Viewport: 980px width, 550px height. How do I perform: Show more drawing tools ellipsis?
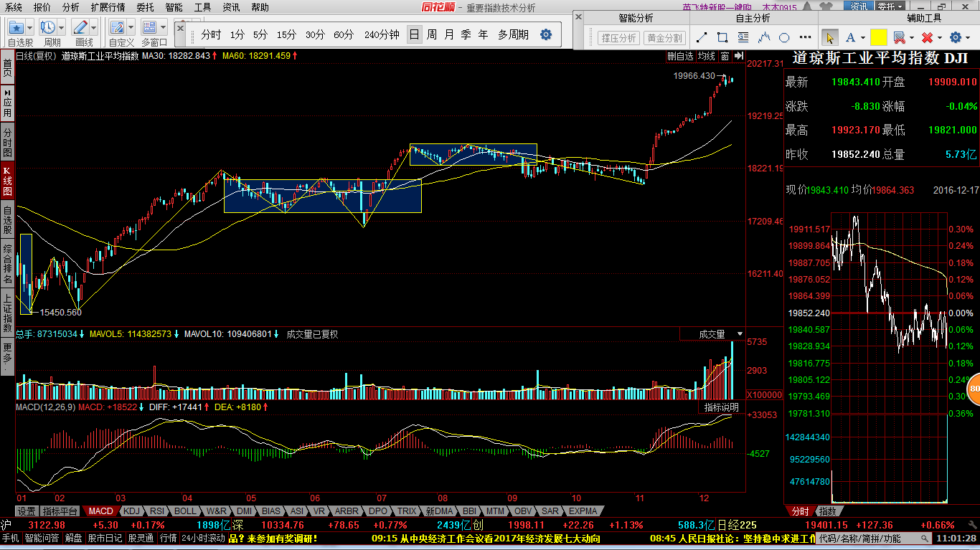pyautogui.click(x=804, y=37)
